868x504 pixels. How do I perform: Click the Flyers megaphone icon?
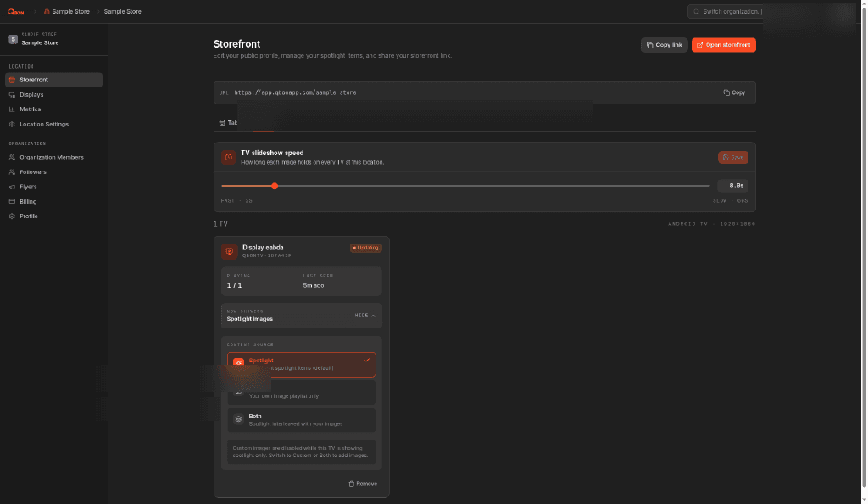pyautogui.click(x=12, y=187)
